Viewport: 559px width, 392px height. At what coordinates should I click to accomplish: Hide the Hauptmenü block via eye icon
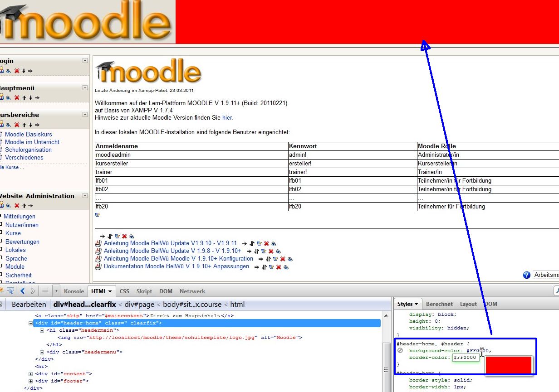click(x=8, y=98)
